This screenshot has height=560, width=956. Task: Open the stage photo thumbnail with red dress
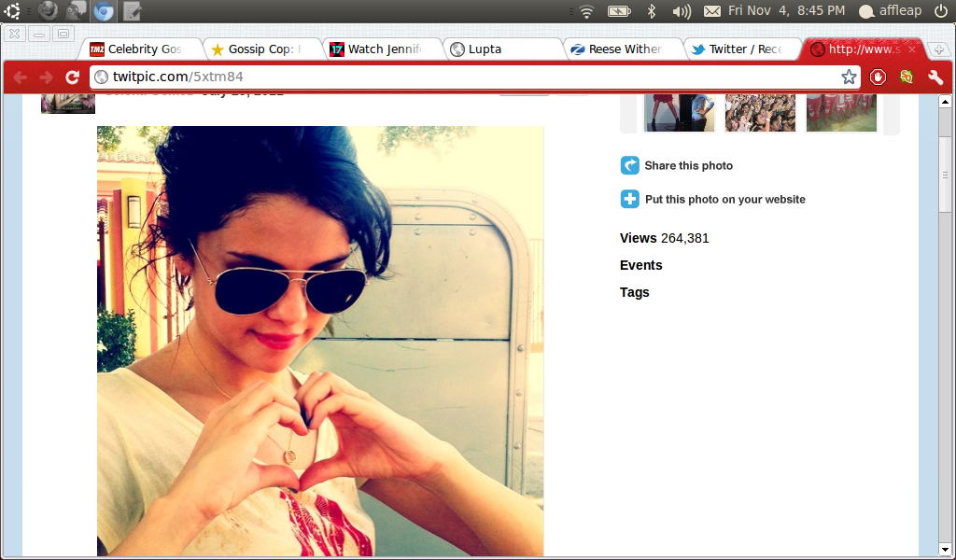679,113
